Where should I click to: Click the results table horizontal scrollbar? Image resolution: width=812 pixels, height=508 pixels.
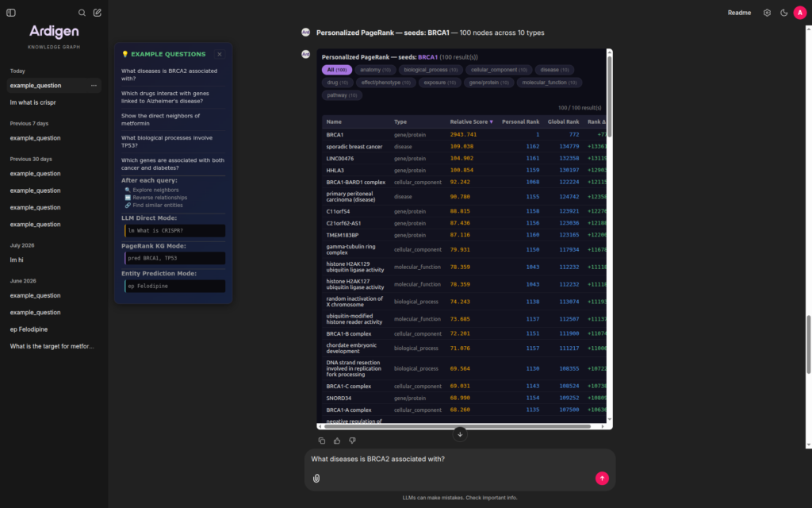click(458, 426)
